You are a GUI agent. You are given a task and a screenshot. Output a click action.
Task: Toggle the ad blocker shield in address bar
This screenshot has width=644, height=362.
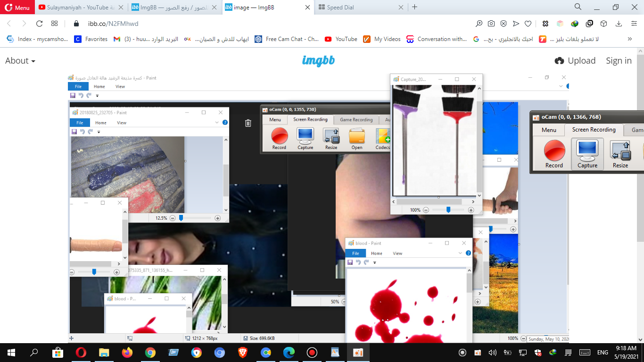coord(504,24)
